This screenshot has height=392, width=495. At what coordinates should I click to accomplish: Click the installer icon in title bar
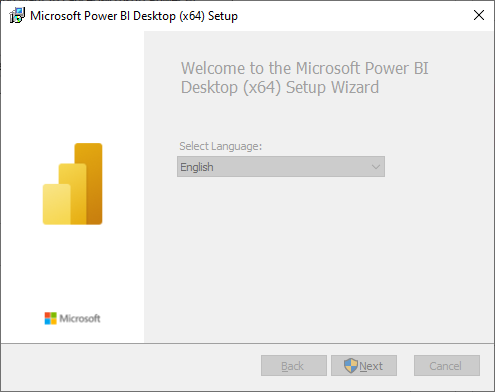click(17, 16)
